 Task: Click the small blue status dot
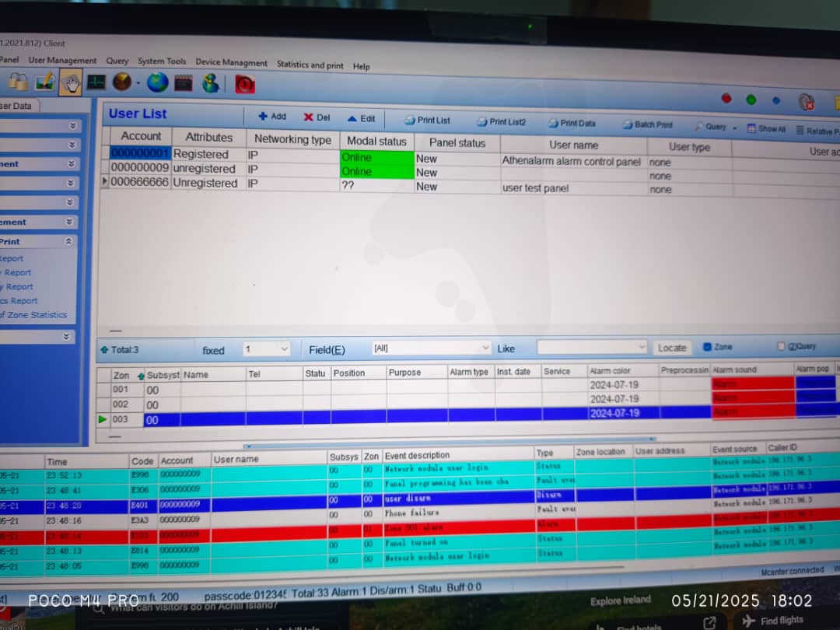(775, 100)
